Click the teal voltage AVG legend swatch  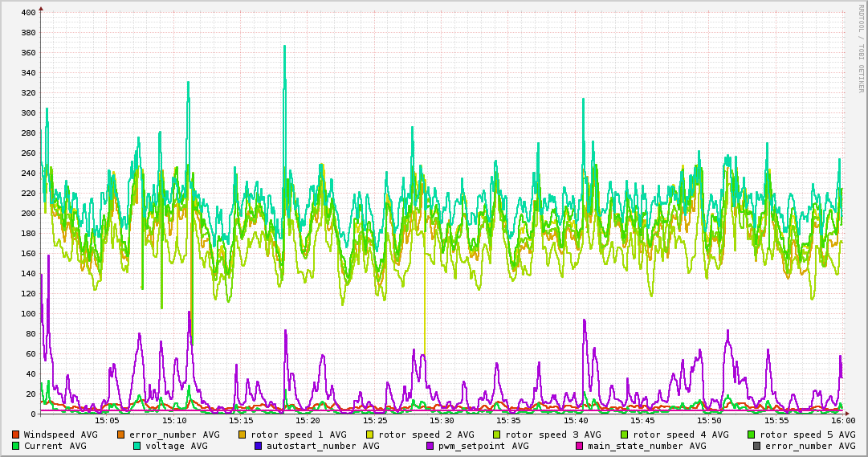pyautogui.click(x=137, y=446)
